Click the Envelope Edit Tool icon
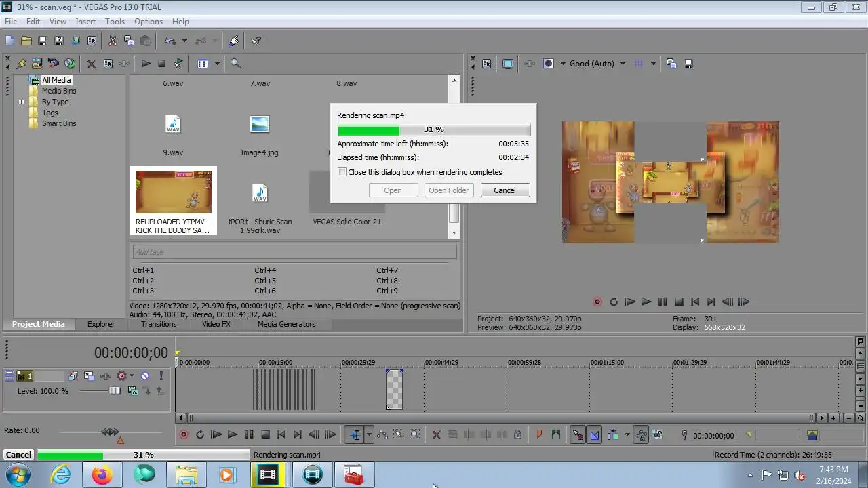Image resolution: width=868 pixels, height=488 pixels. 382,435
